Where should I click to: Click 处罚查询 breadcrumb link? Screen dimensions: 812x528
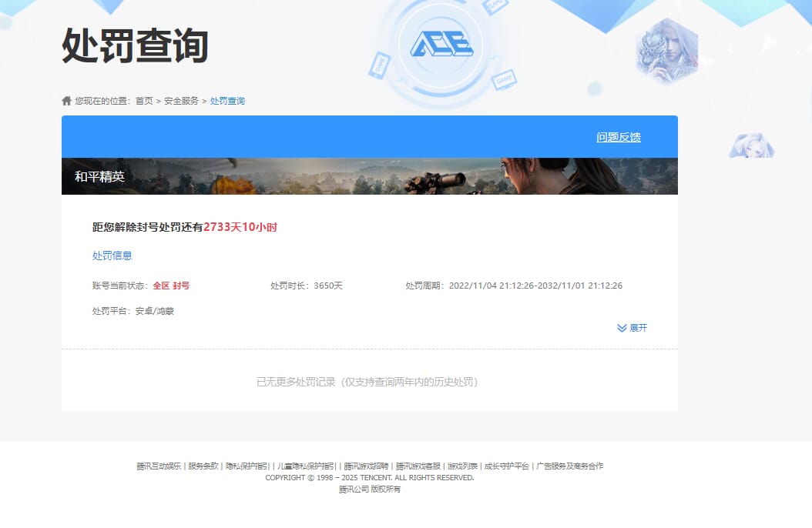tap(227, 101)
